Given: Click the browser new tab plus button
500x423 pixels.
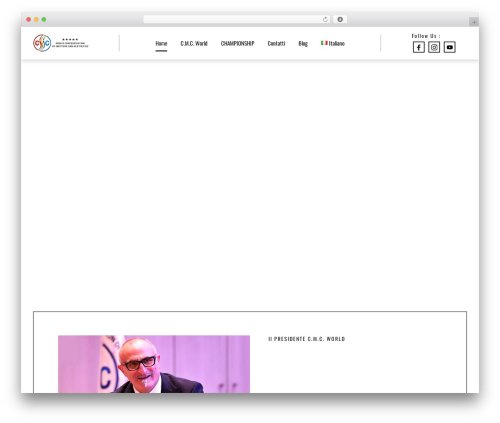Looking at the screenshot, I should (x=474, y=22).
